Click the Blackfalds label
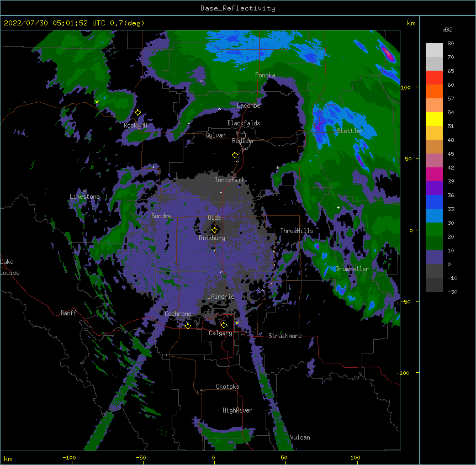Viewport: 476px width, 465px height. 244,123
